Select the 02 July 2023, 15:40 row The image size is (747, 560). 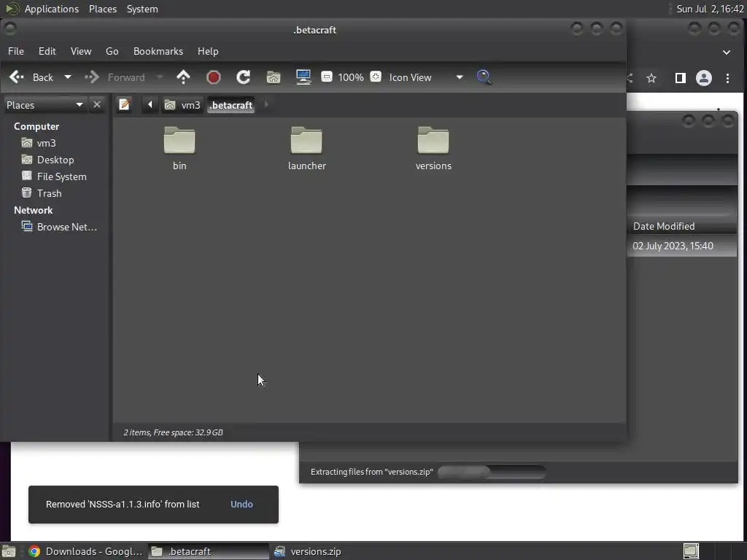(682, 246)
